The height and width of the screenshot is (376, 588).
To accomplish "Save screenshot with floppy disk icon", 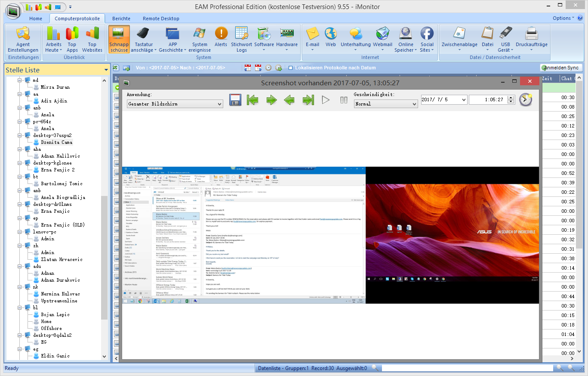I will (x=235, y=100).
